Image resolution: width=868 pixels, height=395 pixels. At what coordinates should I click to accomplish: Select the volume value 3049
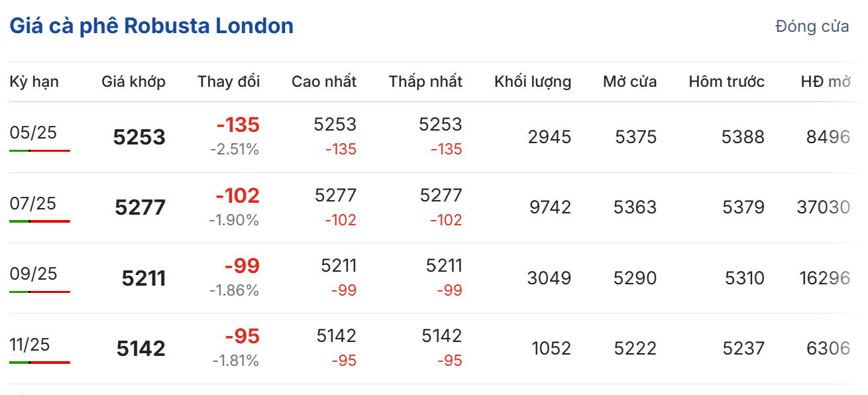(549, 278)
